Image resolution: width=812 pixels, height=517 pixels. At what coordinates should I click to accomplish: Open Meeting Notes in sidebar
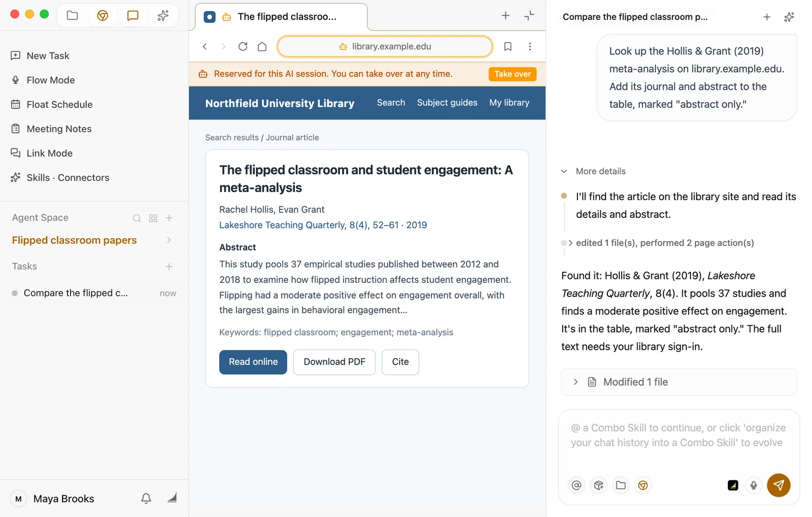pyautogui.click(x=59, y=129)
